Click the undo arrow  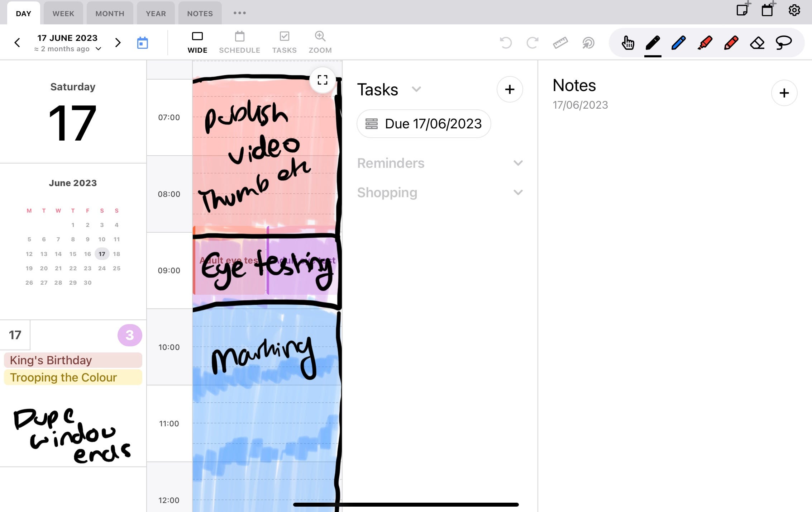[506, 43]
